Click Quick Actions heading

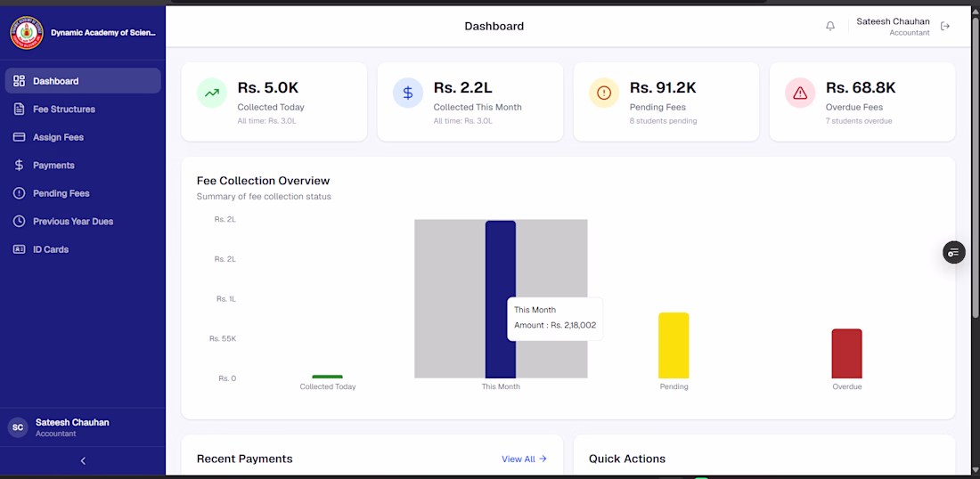(x=627, y=459)
